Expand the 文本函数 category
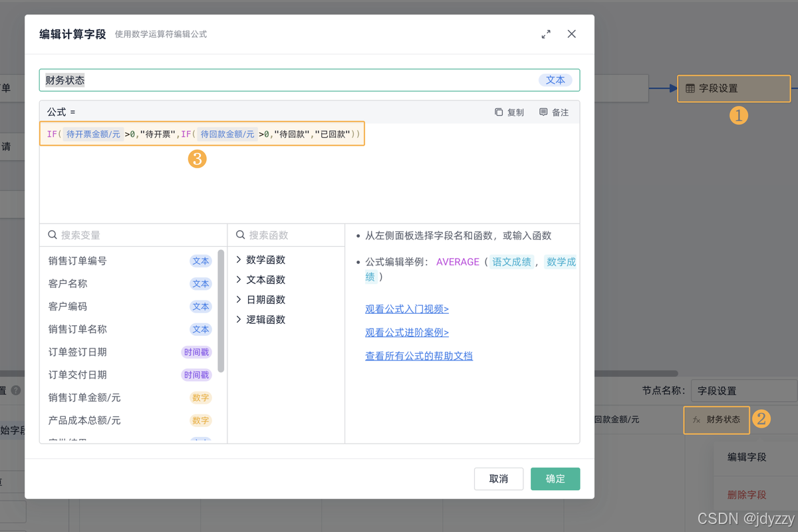The height and width of the screenshot is (532, 798). tap(261, 279)
